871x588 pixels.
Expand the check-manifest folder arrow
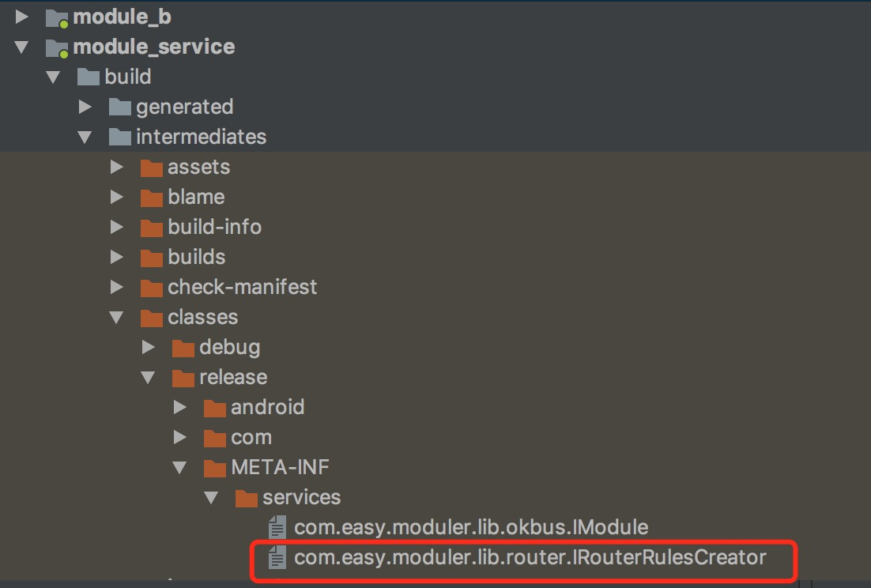pyautogui.click(x=117, y=287)
